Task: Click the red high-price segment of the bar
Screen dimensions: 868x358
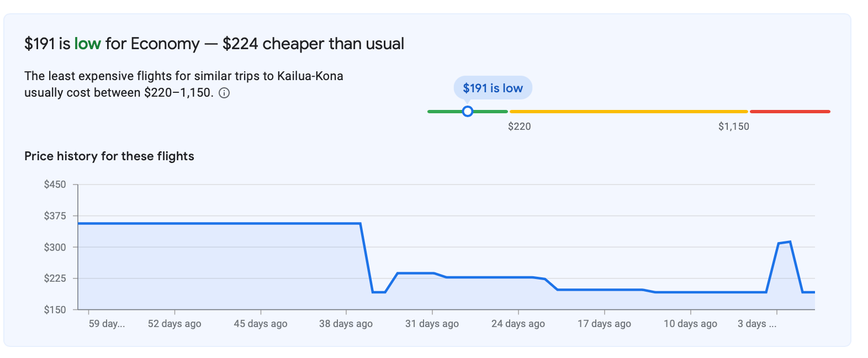Action: (790, 112)
